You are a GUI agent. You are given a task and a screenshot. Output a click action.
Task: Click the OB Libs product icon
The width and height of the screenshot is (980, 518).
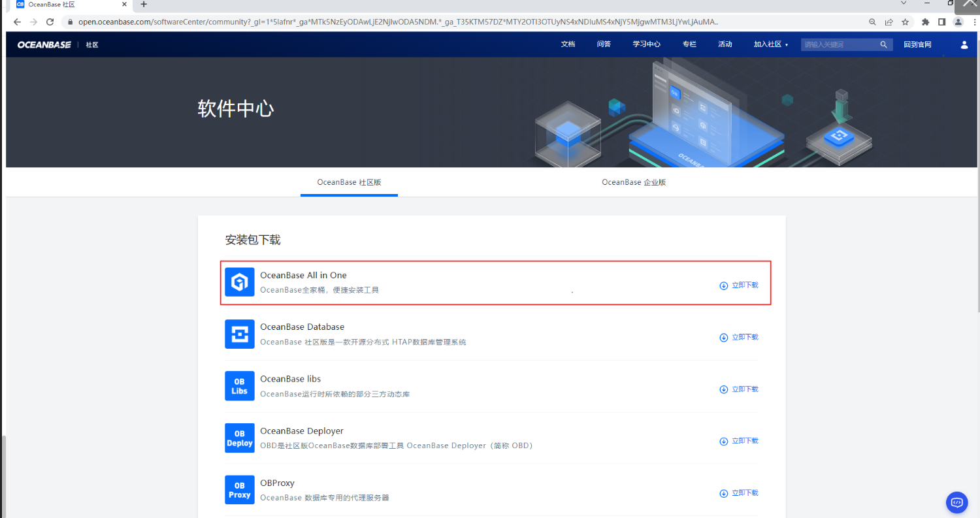click(239, 385)
